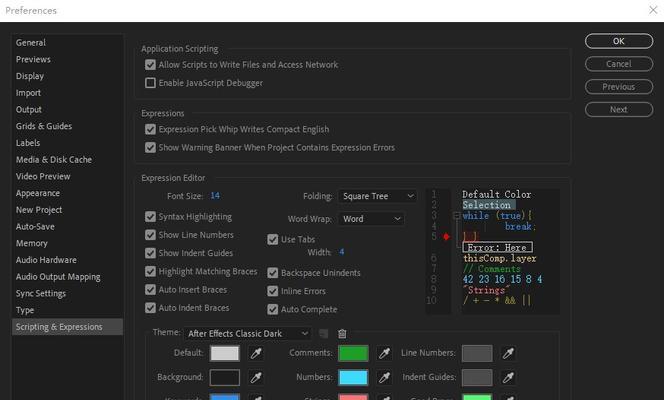Pick Default color with its eyedropper
Viewport: 664px width, 400px height.
(256, 353)
